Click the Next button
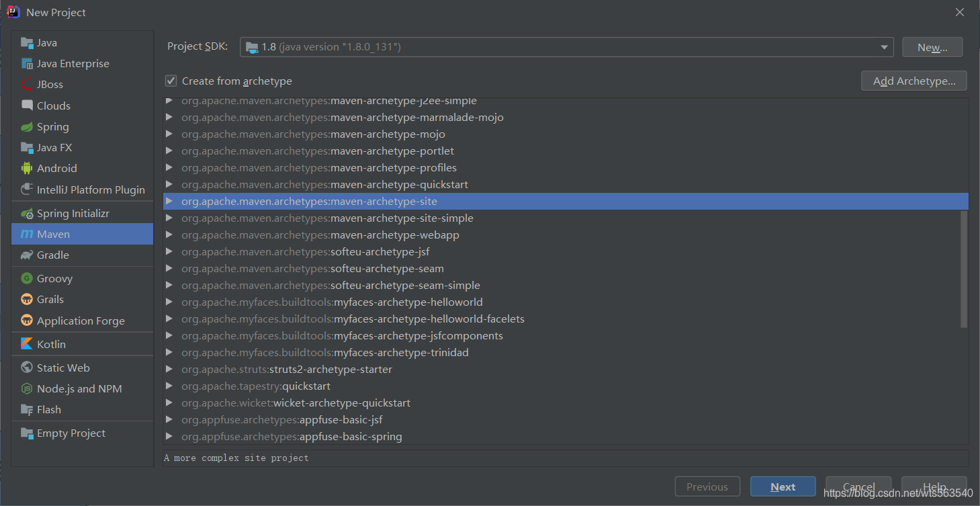The image size is (980, 506). [x=783, y=487]
